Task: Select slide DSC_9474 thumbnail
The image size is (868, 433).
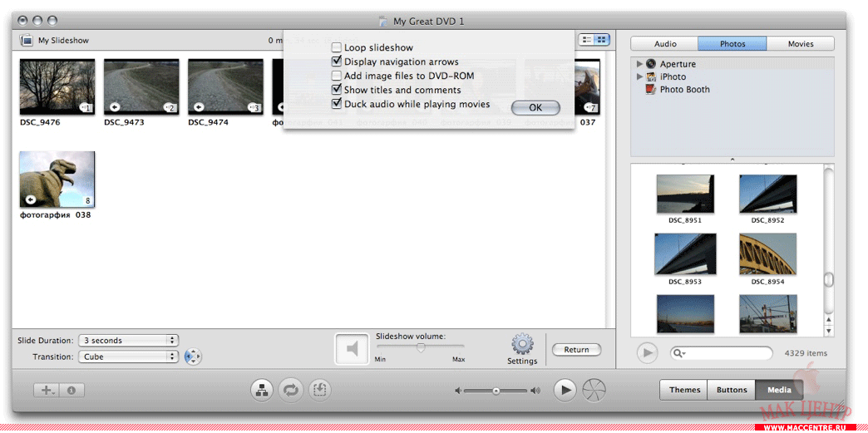Action: click(225, 87)
